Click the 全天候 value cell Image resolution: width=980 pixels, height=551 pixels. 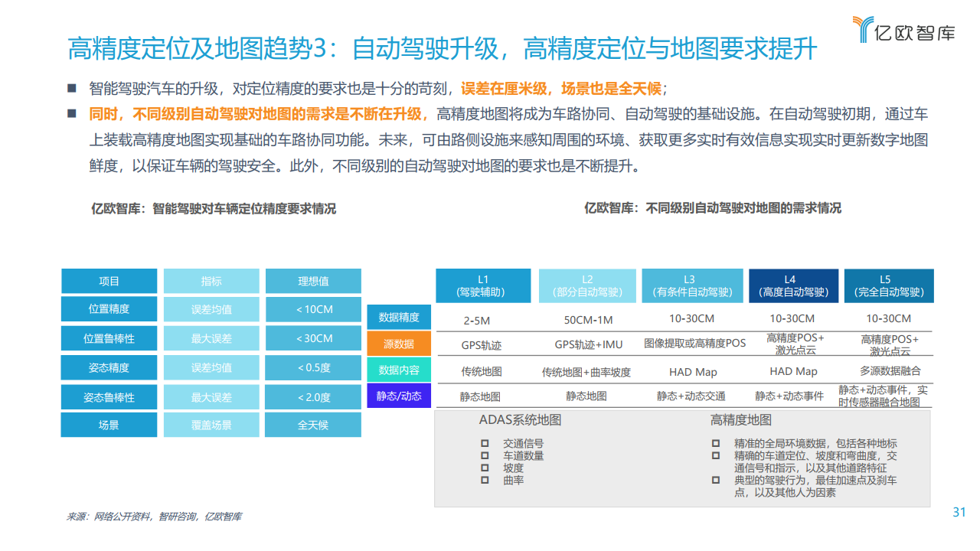coord(313,425)
